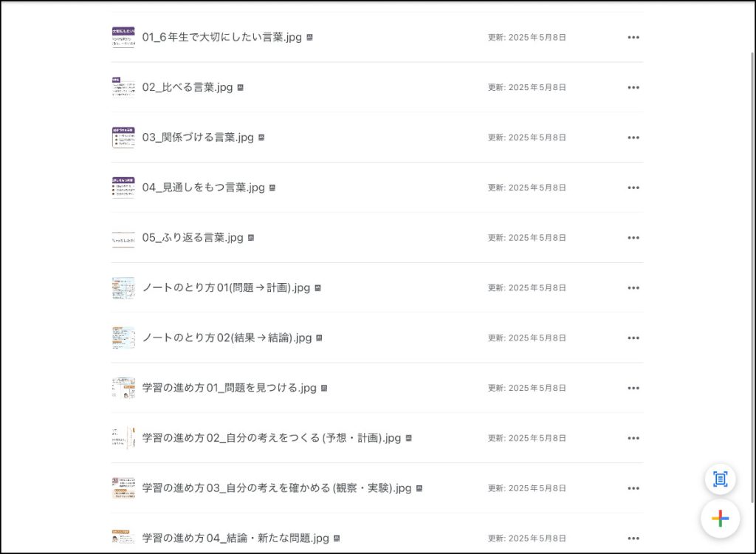Open more options for 02_比べる言葉.jpg
The width and height of the screenshot is (756, 554).
coord(633,88)
